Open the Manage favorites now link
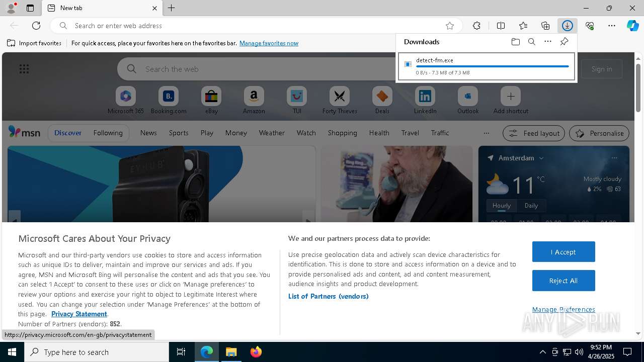644x362 pixels. tap(269, 43)
